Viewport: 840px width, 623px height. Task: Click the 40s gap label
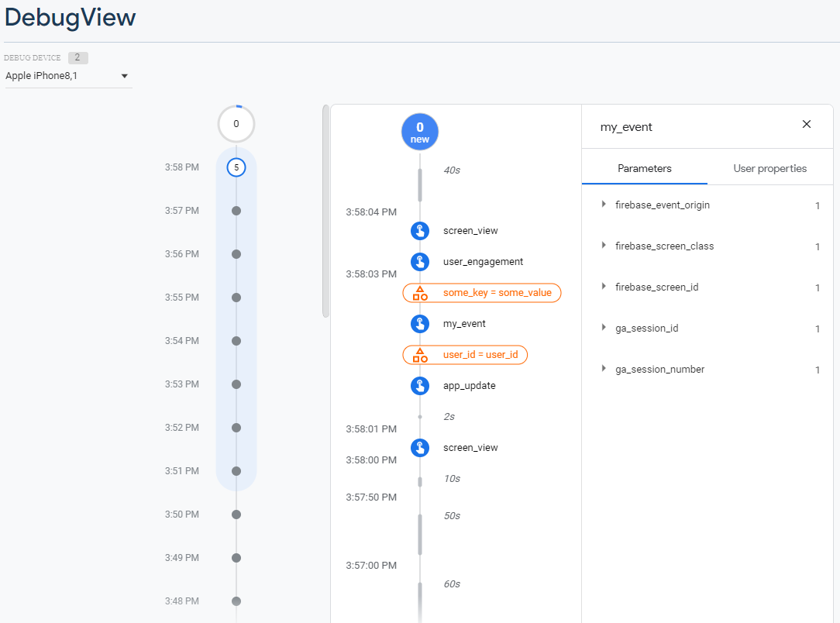[x=452, y=170]
